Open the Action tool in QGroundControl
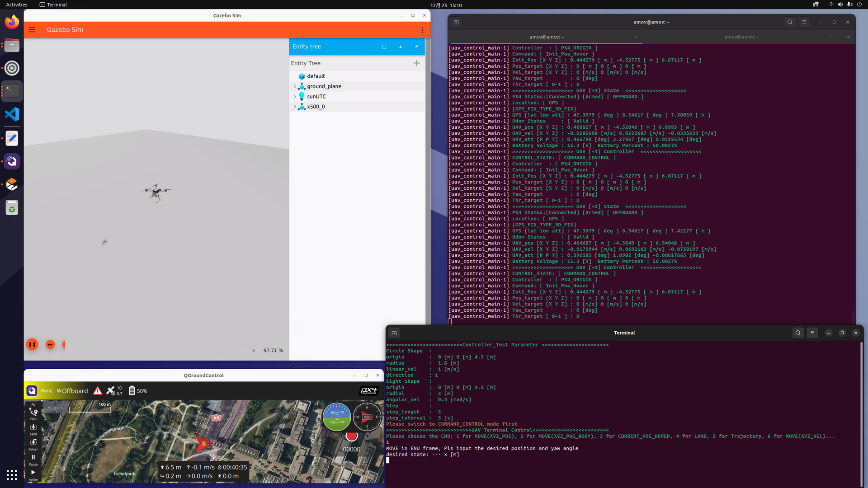This screenshot has height=488, width=868. [33, 474]
